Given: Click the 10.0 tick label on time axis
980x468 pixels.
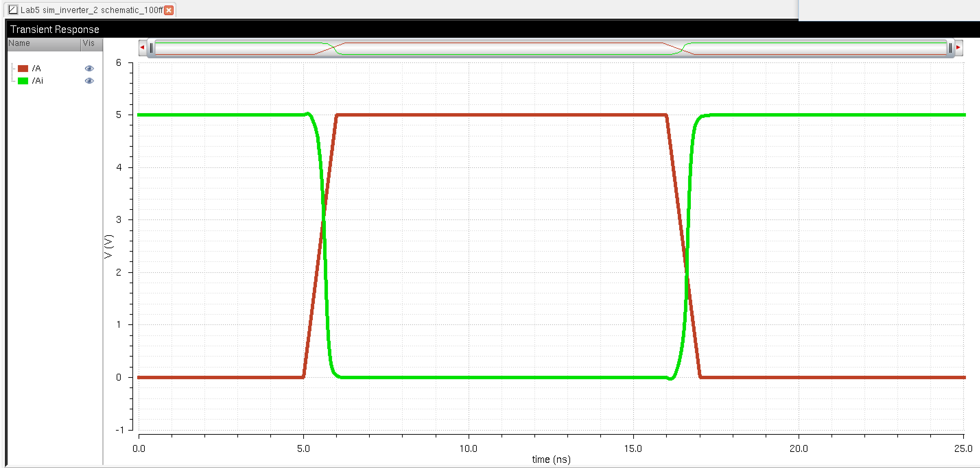Looking at the screenshot, I should click(x=468, y=448).
